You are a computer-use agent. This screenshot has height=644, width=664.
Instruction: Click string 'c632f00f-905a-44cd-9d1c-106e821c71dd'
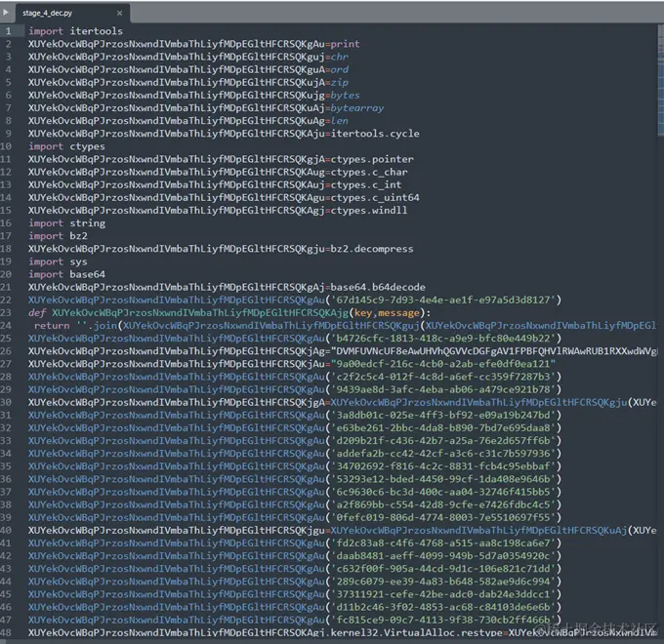[x=443, y=569]
